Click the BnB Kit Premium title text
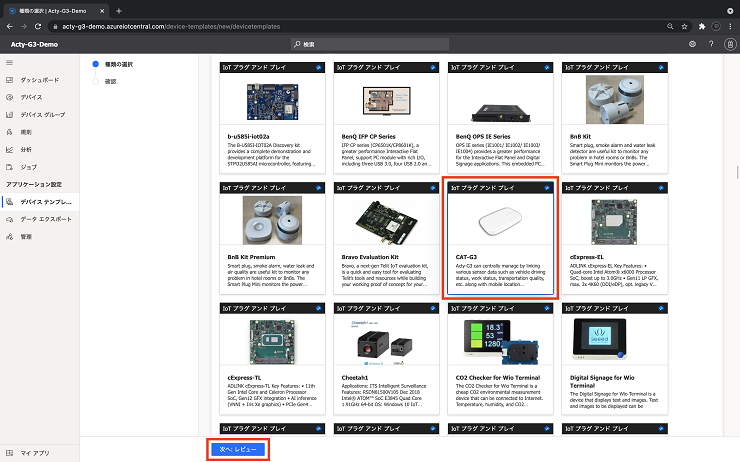740x462 pixels. 251,257
